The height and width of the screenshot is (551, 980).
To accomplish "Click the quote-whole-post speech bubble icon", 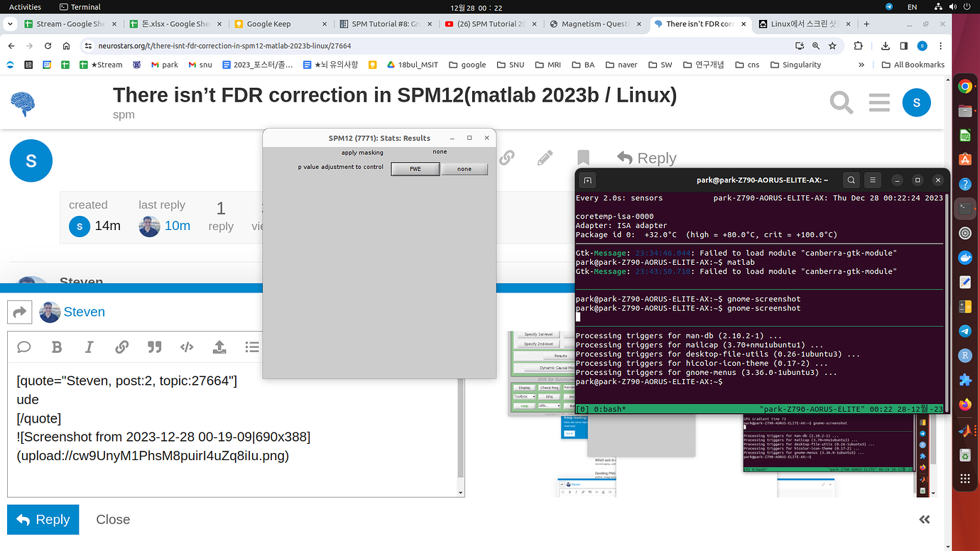I will pyautogui.click(x=23, y=347).
